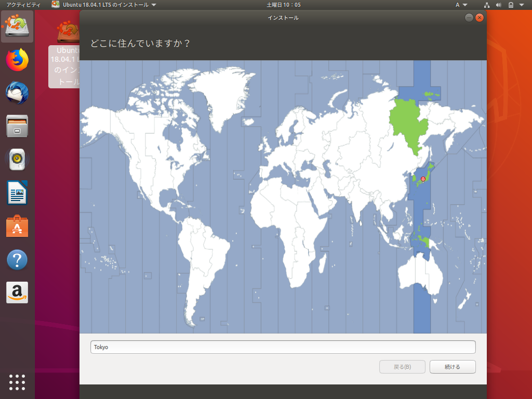This screenshot has width=532, height=399.
Task: Open Ubuntu Software from the dock
Action: tap(17, 226)
